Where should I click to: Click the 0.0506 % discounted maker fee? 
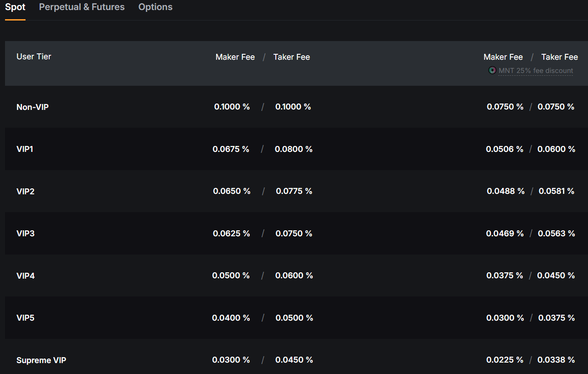click(x=505, y=149)
